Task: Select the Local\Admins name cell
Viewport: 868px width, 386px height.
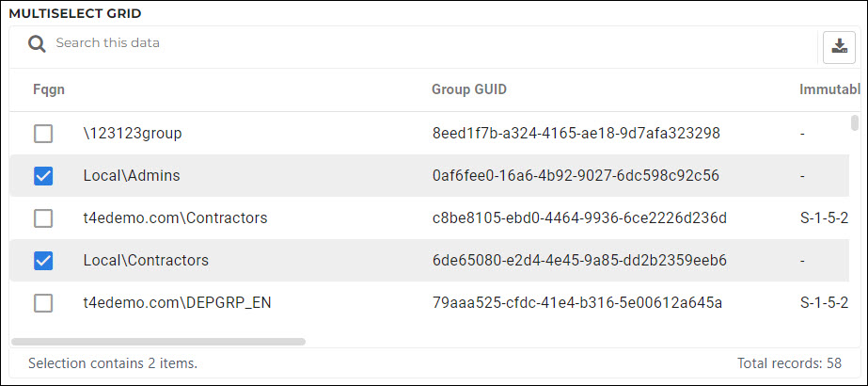Action: pyautogui.click(x=132, y=176)
